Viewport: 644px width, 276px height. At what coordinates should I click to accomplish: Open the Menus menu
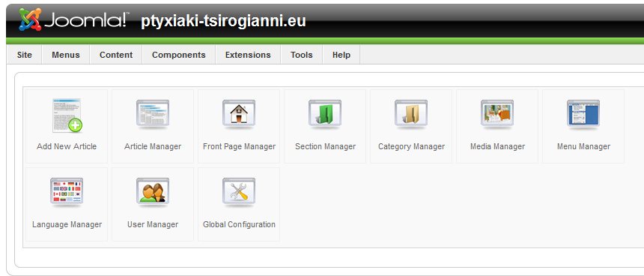(66, 55)
